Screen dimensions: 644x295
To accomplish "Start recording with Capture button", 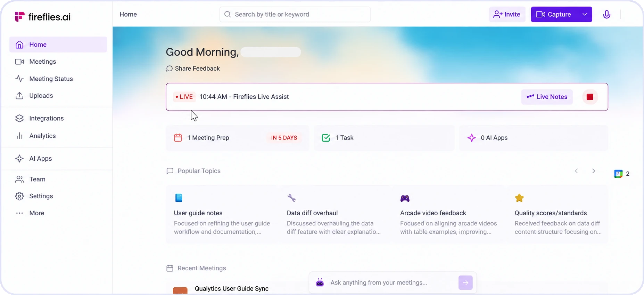I will point(554,14).
